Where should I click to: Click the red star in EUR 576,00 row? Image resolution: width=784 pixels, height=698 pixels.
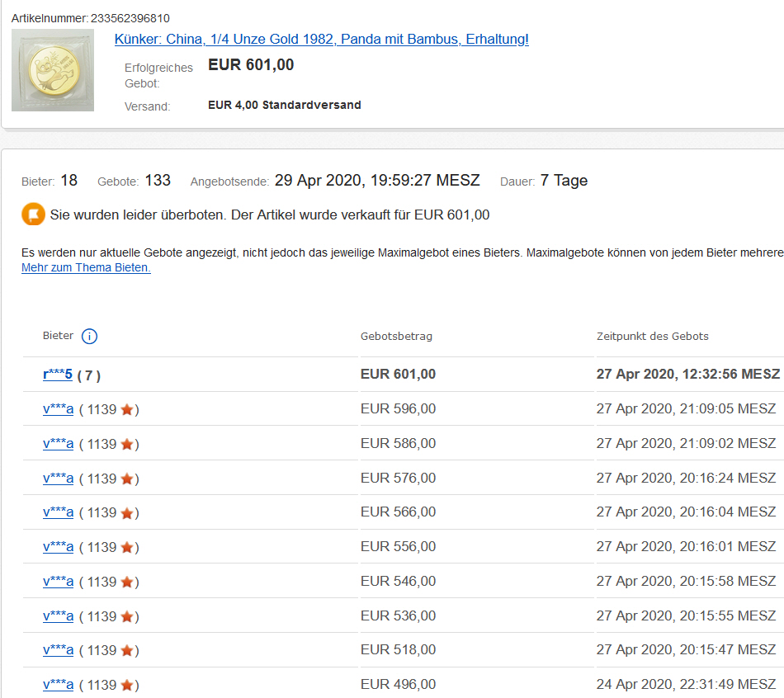[126, 479]
